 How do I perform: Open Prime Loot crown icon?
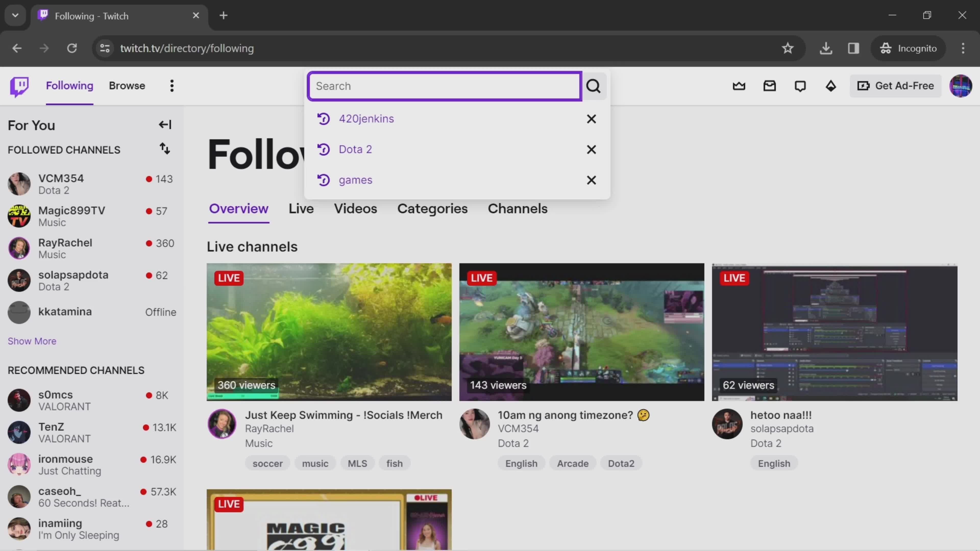(x=739, y=86)
